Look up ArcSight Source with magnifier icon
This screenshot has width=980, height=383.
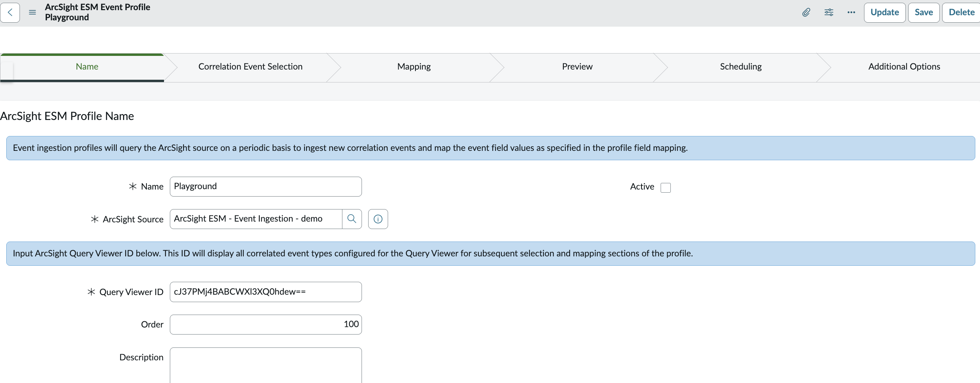tap(352, 219)
